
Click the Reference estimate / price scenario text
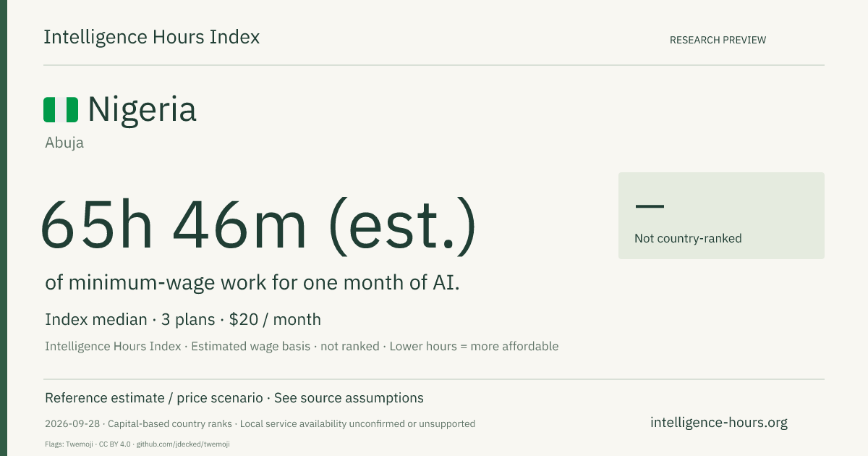pos(154,398)
